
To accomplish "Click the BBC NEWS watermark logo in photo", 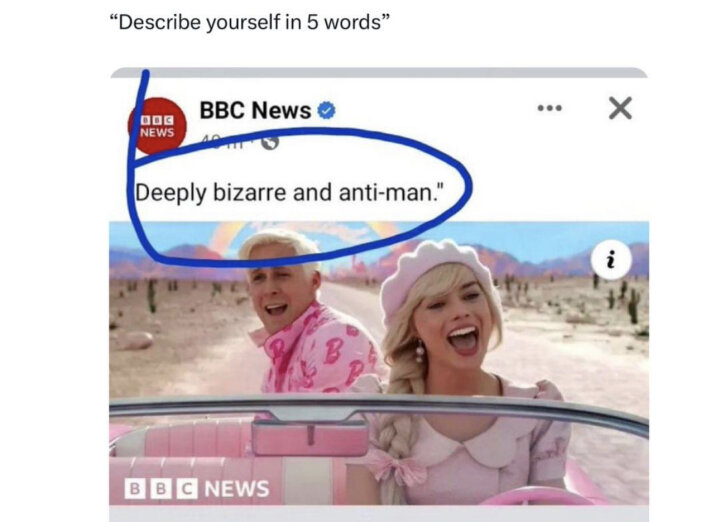I will click(x=197, y=488).
